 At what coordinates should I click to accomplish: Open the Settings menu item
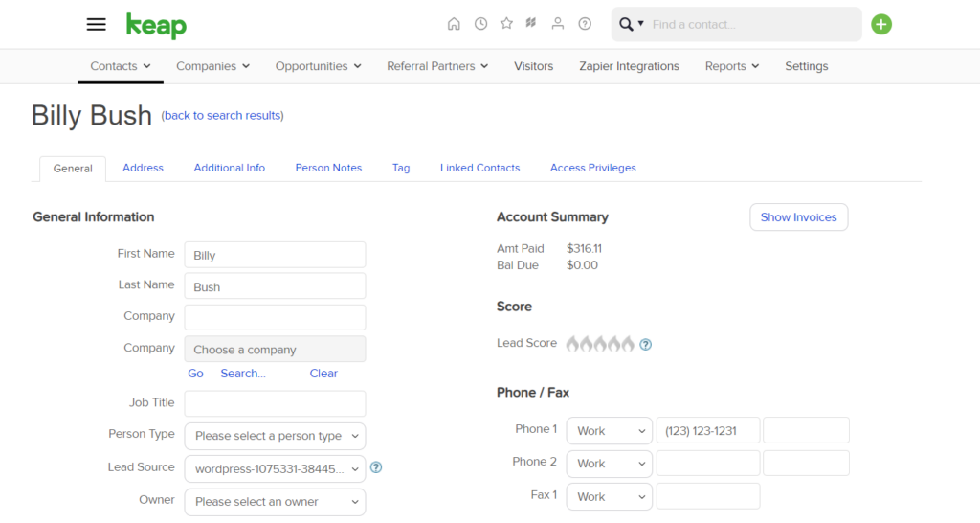click(806, 66)
